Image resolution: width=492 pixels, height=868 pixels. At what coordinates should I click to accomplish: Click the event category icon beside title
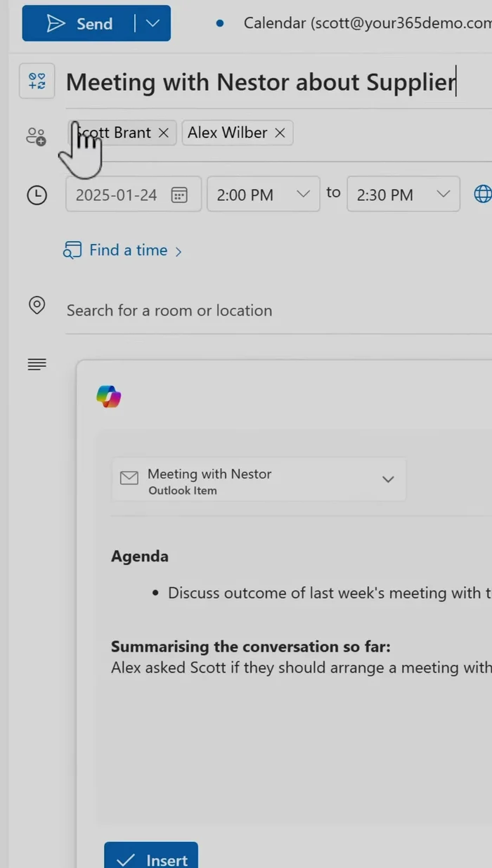point(37,82)
